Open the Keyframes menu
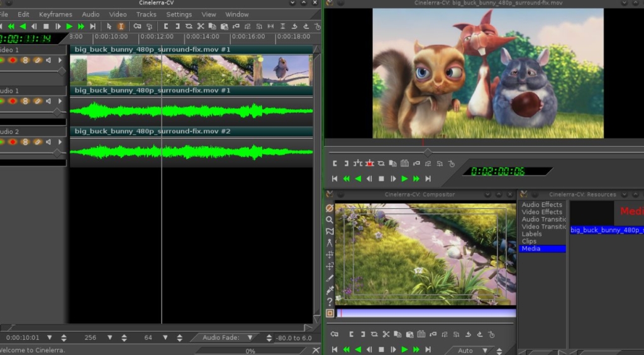644x355 pixels. (55, 14)
